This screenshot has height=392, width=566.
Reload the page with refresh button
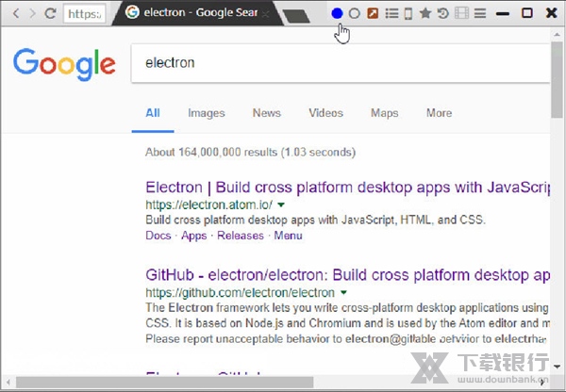(x=51, y=13)
